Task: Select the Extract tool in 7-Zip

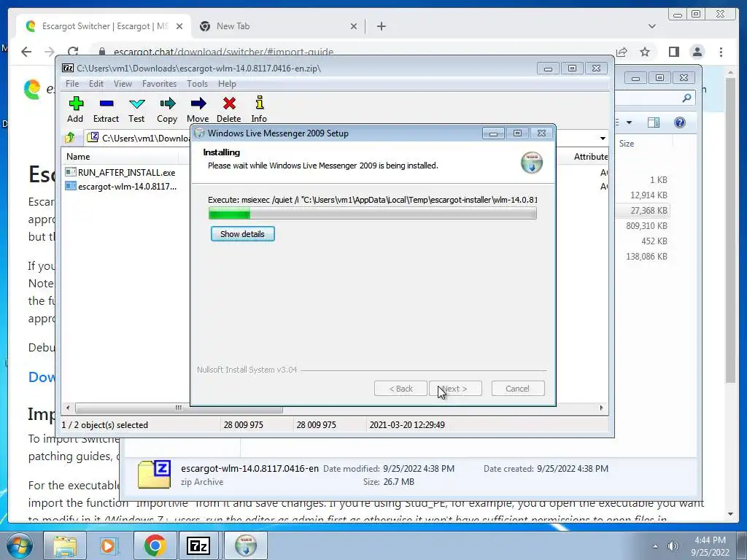Action: [106, 109]
